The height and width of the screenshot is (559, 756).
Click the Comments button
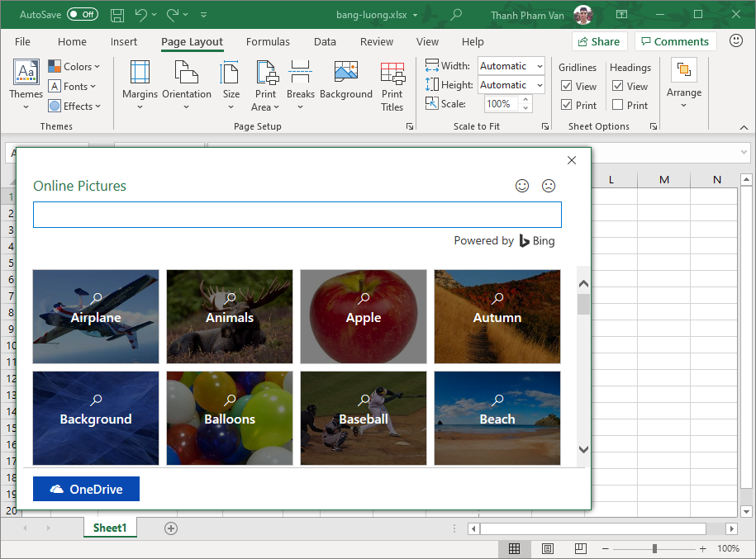pos(675,41)
